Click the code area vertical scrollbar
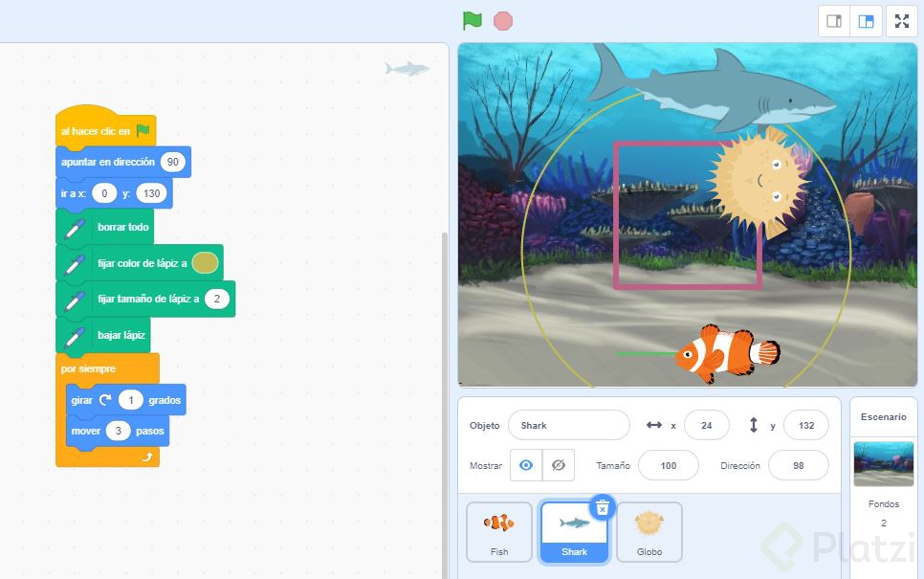 coord(445,405)
